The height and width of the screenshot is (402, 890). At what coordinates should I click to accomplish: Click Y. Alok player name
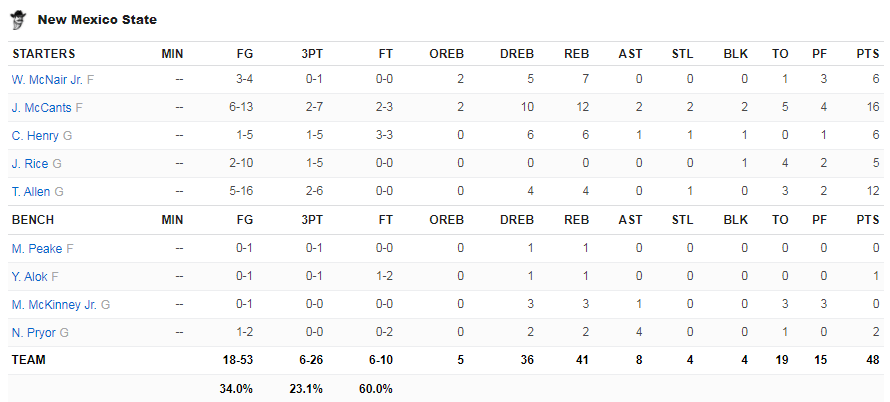[30, 277]
